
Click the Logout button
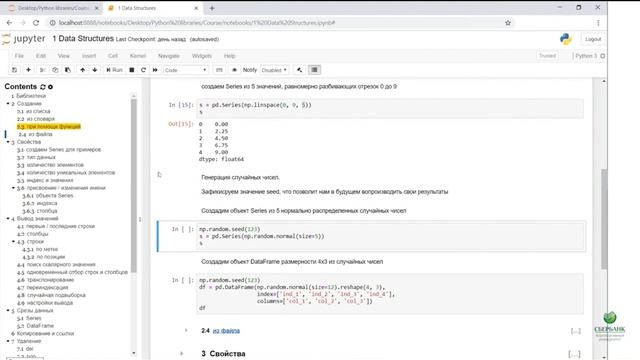pyautogui.click(x=593, y=39)
